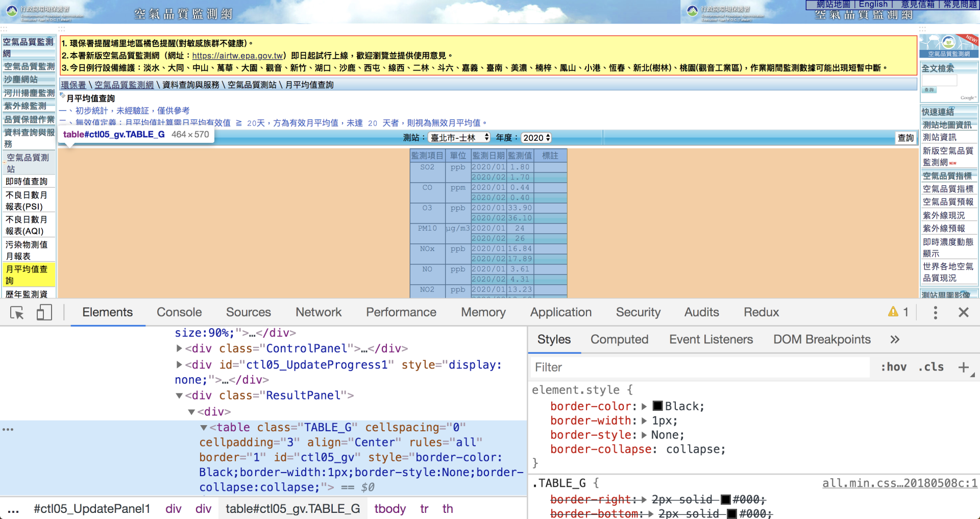Open the Performance tab

[x=401, y=312]
